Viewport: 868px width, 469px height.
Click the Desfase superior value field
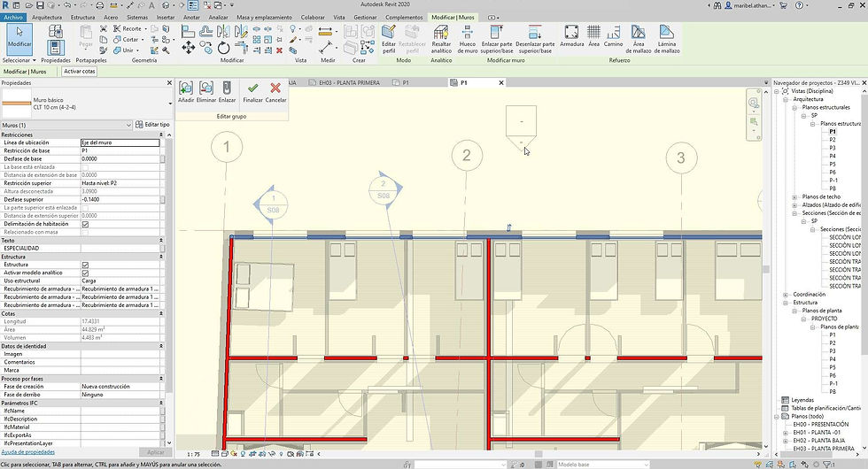(120, 200)
